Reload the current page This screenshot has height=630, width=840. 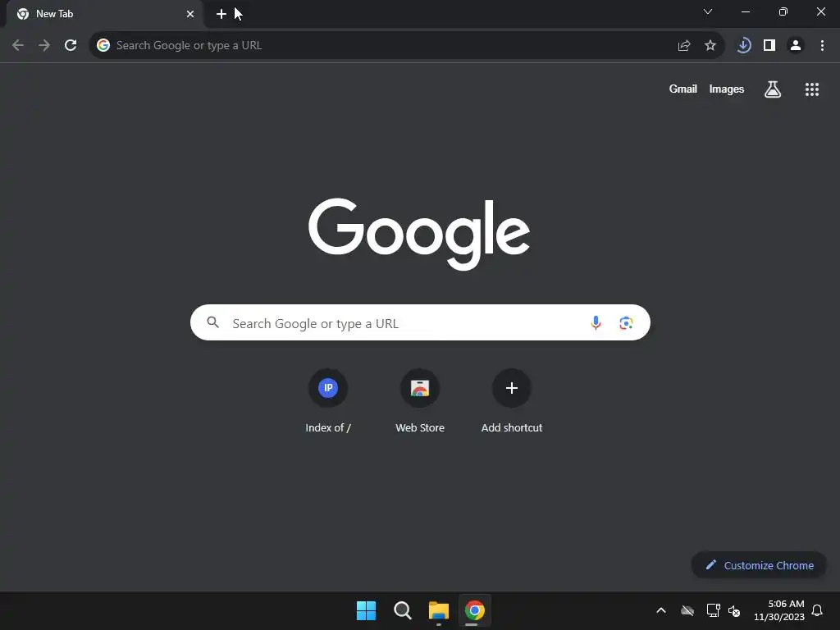[x=71, y=46]
